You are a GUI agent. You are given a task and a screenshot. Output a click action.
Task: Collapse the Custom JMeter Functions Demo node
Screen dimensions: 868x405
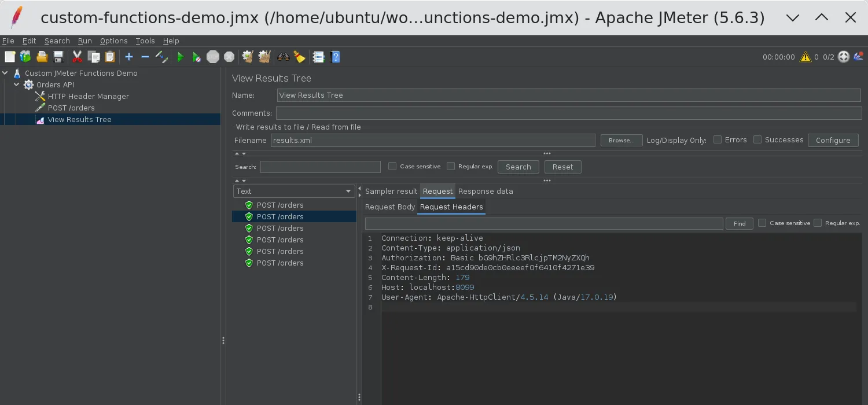click(x=5, y=73)
